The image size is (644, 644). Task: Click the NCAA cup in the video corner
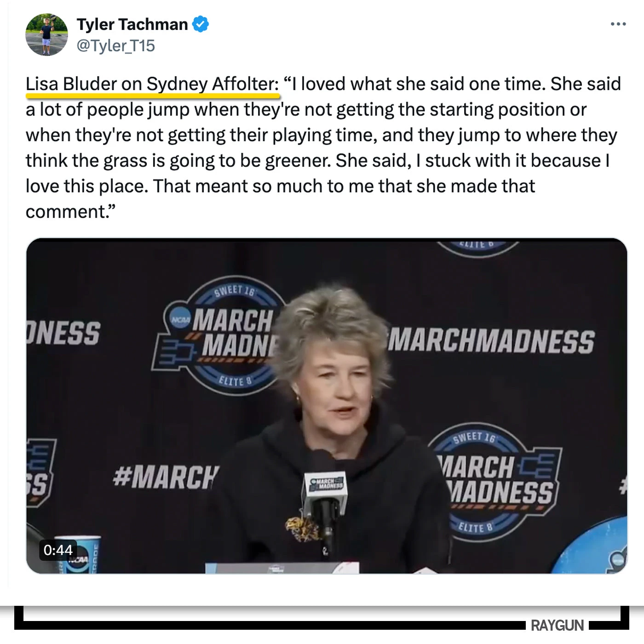pos(83,556)
